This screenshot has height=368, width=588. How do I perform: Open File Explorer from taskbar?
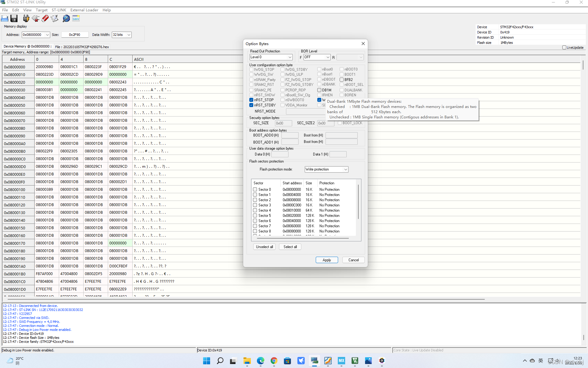247,361
